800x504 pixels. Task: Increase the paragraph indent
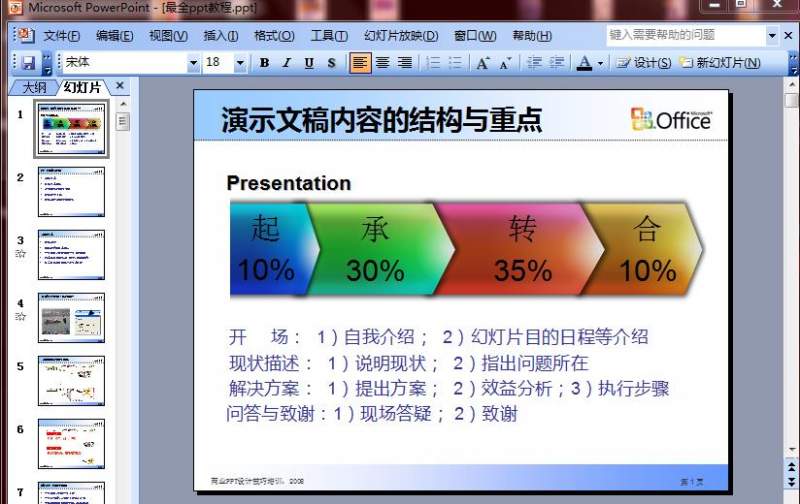(557, 63)
